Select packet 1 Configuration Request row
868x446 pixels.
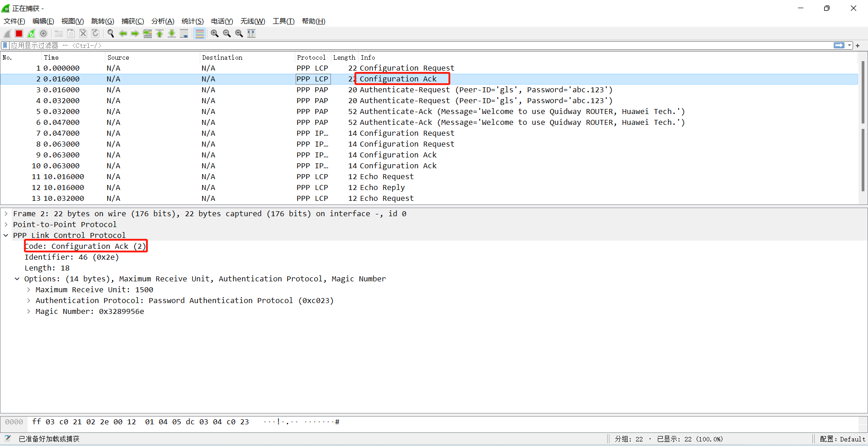tap(429, 68)
